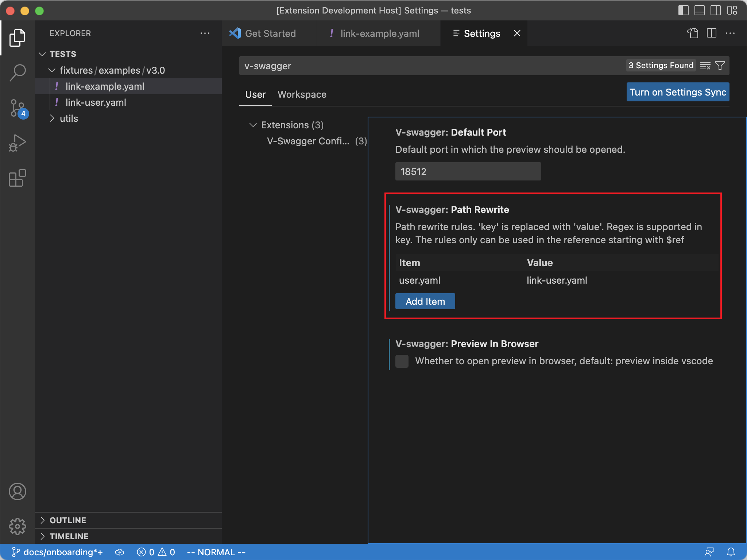Clear the settings search input
This screenshot has height=560, width=747.
coord(705,66)
